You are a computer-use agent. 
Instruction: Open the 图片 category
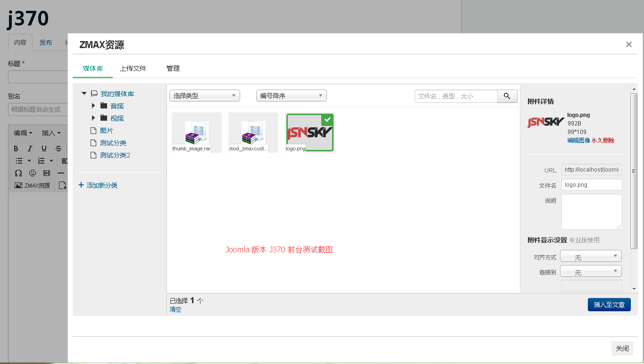[107, 131]
